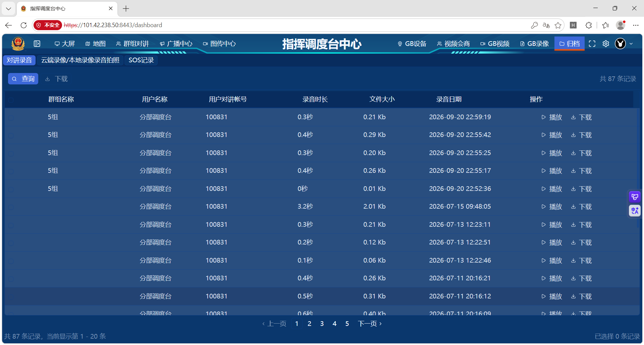Open the user avatar menu
Image resolution: width=644 pixels, height=345 pixels.
point(620,44)
